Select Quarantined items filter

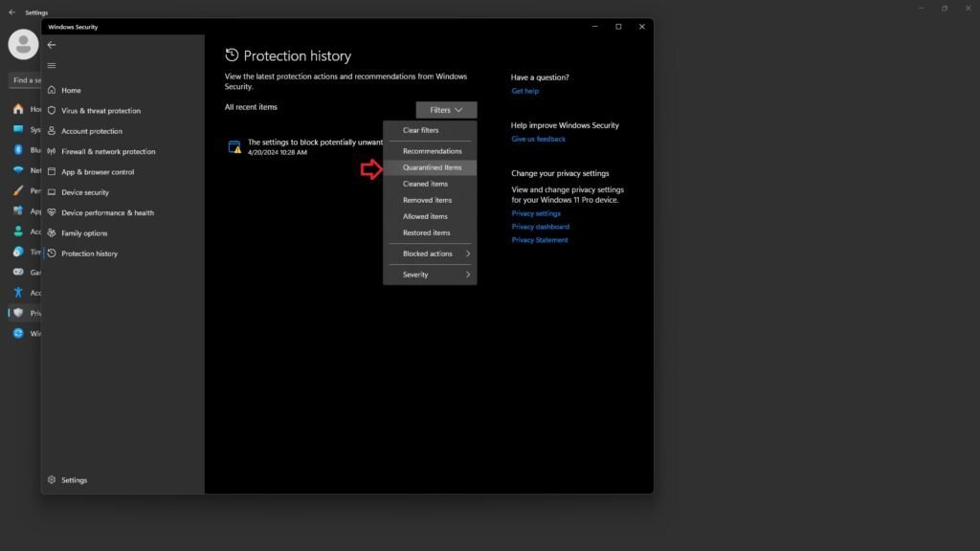point(432,167)
